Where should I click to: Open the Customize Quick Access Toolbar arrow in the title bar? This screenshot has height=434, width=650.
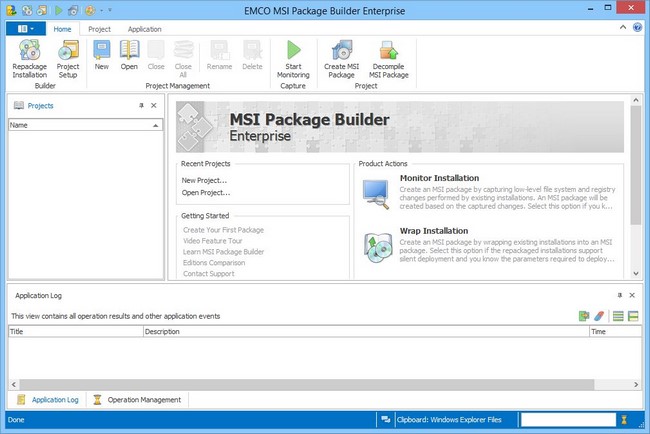(110, 10)
